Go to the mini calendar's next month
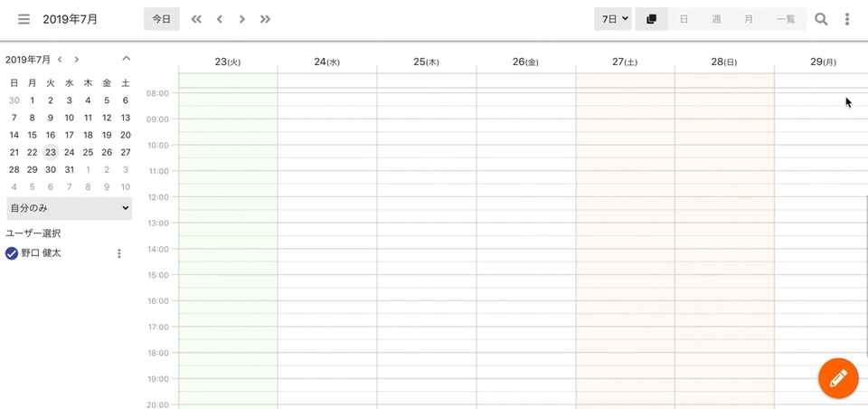The image size is (868, 409). (x=76, y=60)
